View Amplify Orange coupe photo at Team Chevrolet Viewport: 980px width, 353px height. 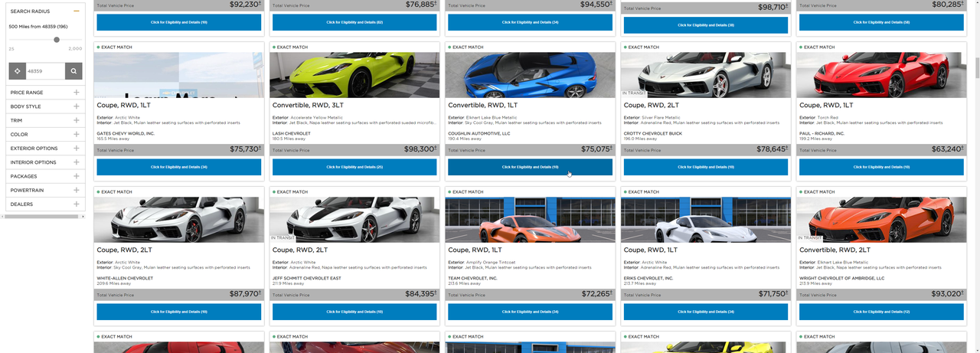(x=530, y=220)
